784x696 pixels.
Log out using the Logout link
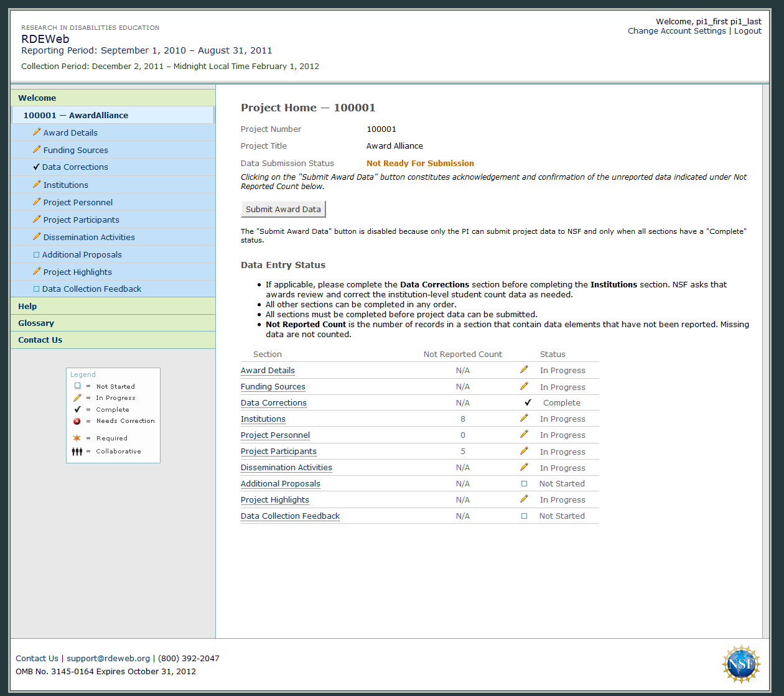click(x=747, y=31)
